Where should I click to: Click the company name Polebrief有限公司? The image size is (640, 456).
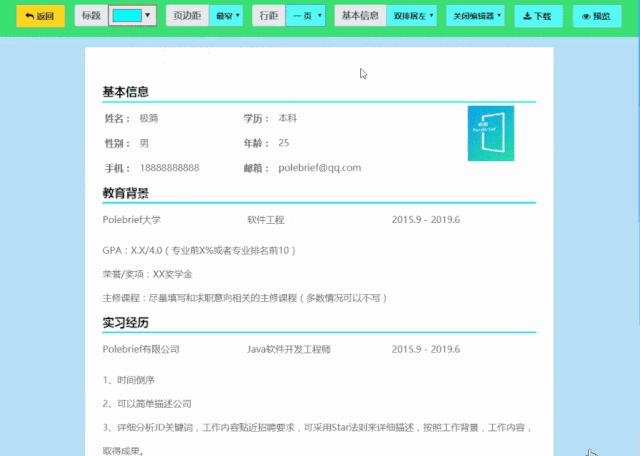click(141, 349)
